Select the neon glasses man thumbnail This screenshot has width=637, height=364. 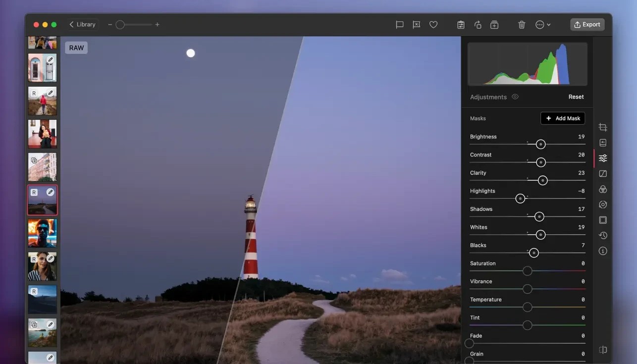[43, 233]
